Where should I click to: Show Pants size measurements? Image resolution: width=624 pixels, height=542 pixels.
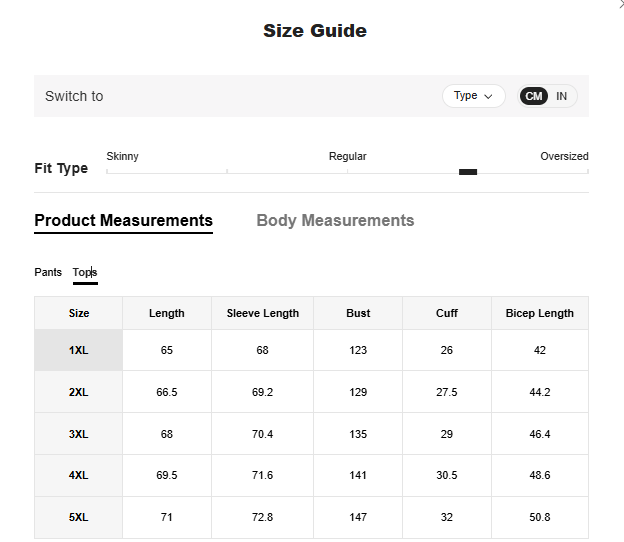click(x=48, y=272)
